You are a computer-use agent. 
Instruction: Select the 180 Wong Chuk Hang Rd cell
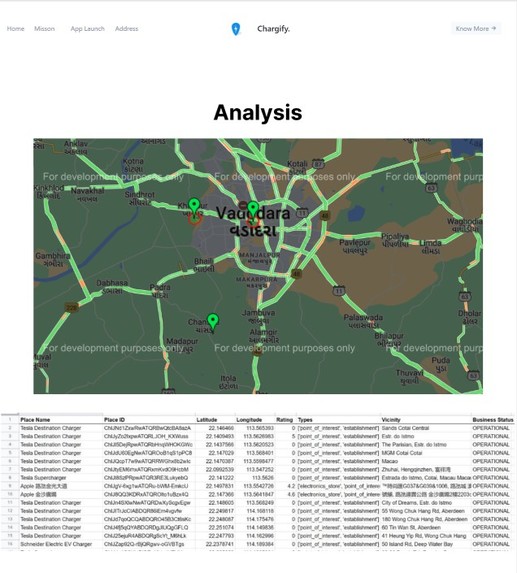coord(425,519)
